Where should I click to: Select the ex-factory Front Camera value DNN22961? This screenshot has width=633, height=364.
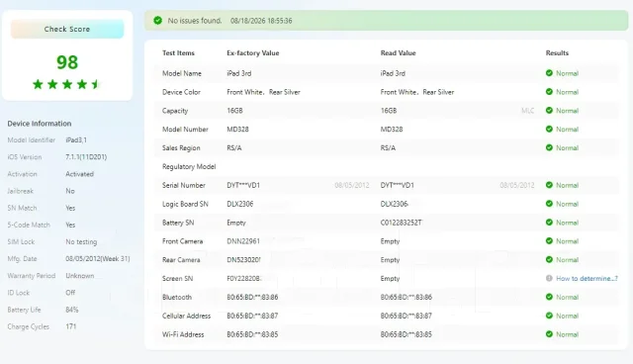tap(243, 241)
